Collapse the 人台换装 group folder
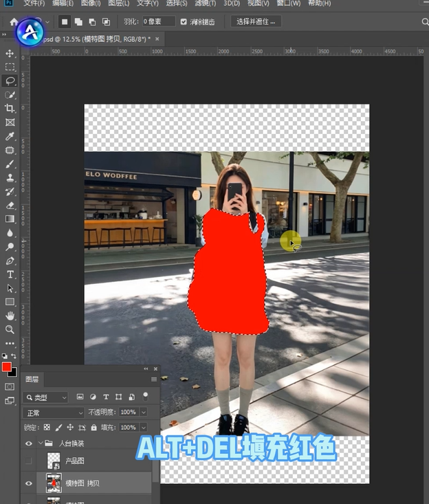Image resolution: width=429 pixels, height=504 pixels. point(40,443)
